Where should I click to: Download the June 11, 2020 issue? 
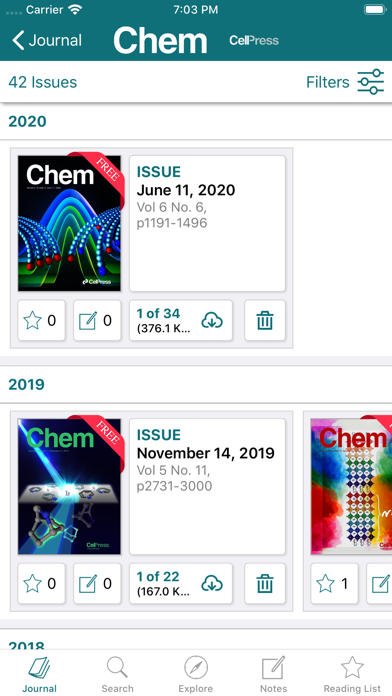tap(181, 320)
